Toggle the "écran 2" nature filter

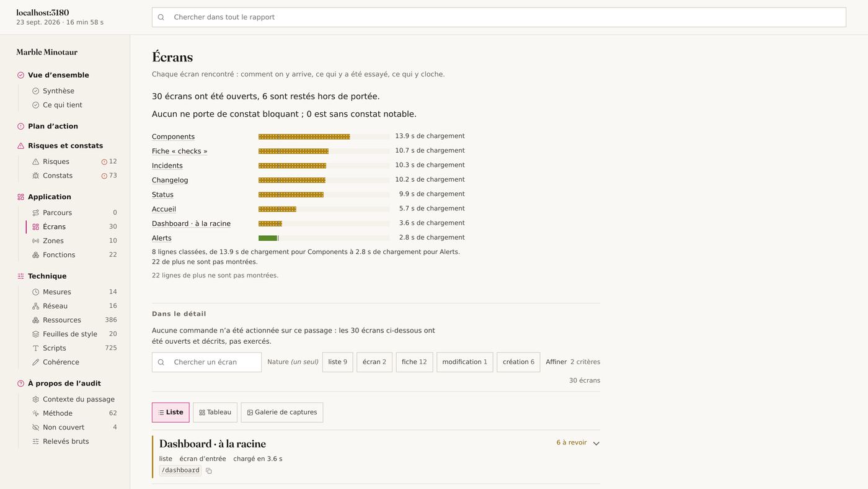coord(374,362)
